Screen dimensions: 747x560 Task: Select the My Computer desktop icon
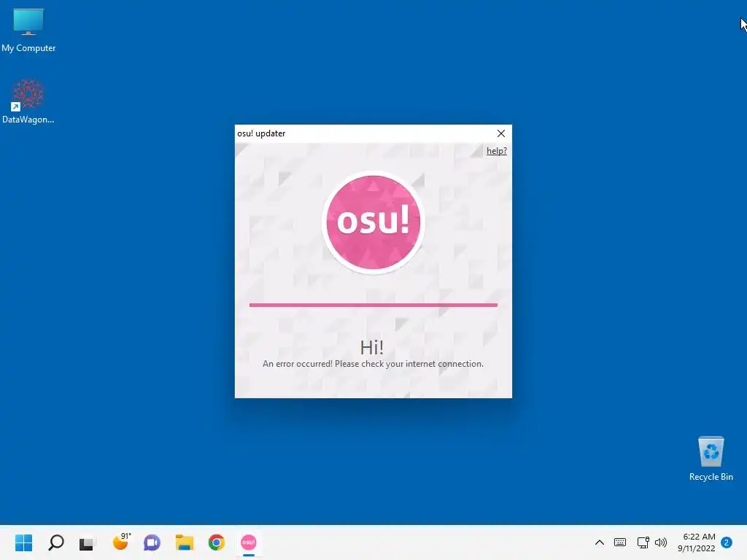(x=28, y=31)
